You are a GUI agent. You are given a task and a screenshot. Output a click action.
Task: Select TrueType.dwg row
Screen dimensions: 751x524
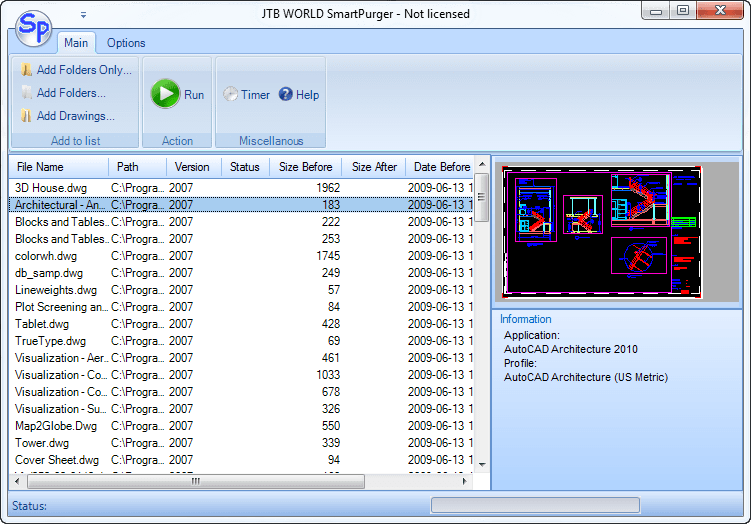(241, 341)
